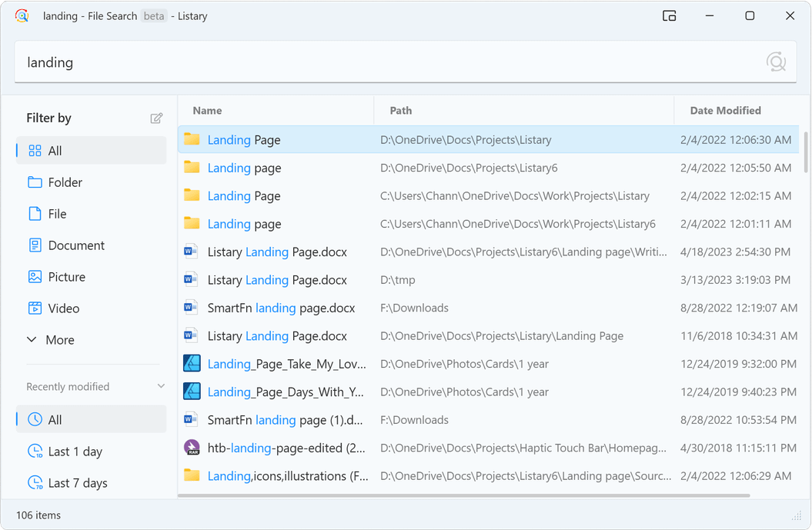Viewport: 812px width, 530px height.
Task: Click date 8/28/2022 10:53:54 PM
Action: [x=738, y=420]
